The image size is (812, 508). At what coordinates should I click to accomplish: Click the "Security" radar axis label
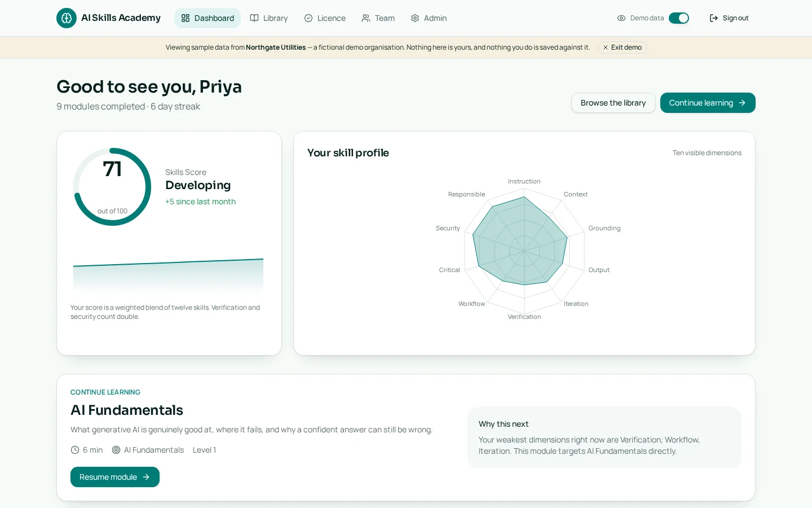click(448, 228)
